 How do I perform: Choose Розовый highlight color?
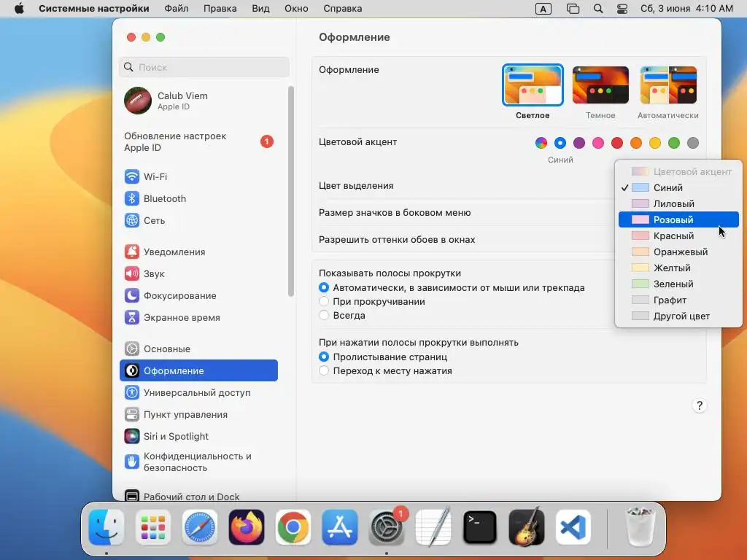pyautogui.click(x=678, y=219)
